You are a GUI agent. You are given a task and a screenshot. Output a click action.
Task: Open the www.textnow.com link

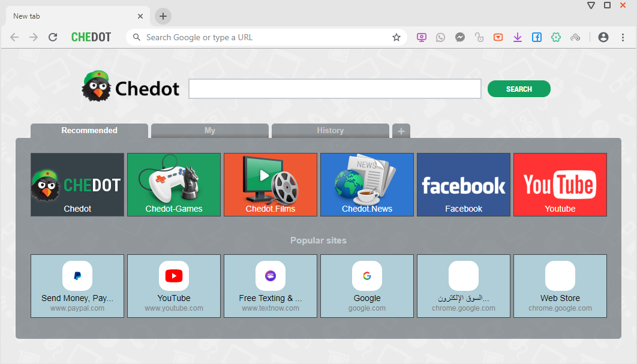tap(271, 308)
